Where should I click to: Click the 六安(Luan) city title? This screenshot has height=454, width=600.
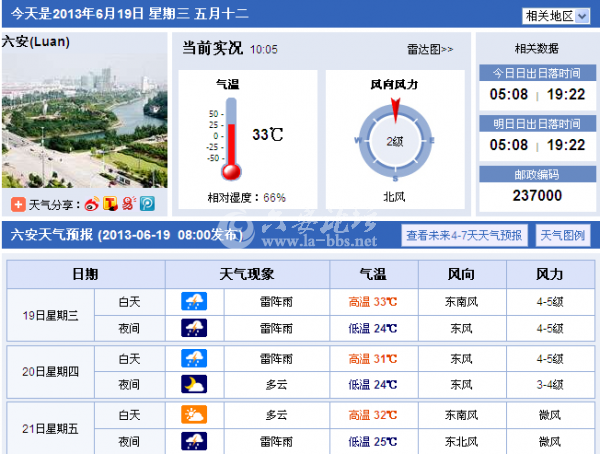[x=36, y=41]
